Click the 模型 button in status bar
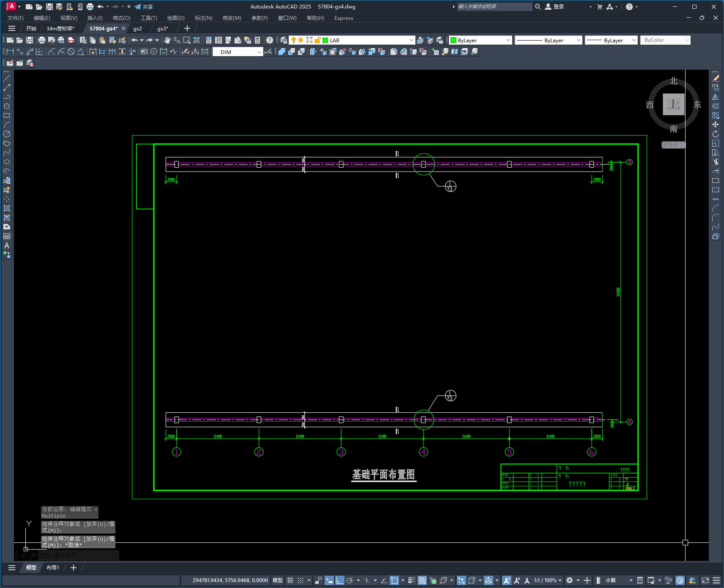The width and height of the screenshot is (724, 588). pyautogui.click(x=278, y=580)
